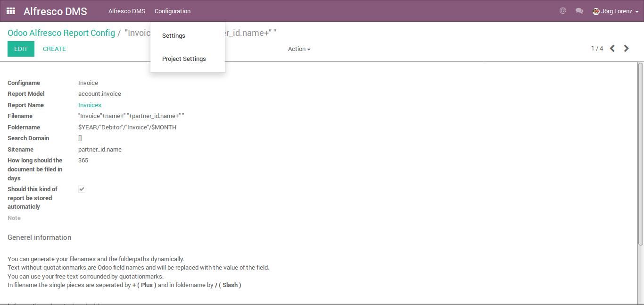The height and width of the screenshot is (305, 644).
Task: Click the @ mentions icon
Action: point(562,11)
